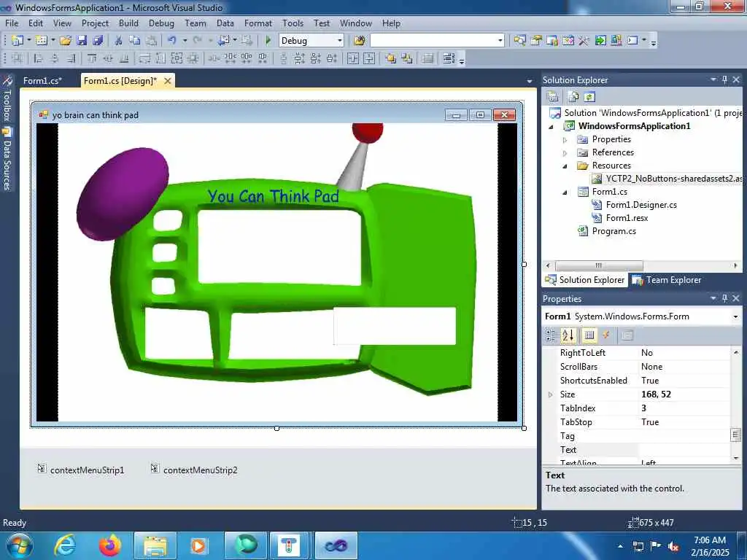Click the purple oval on the form

[x=123, y=194]
